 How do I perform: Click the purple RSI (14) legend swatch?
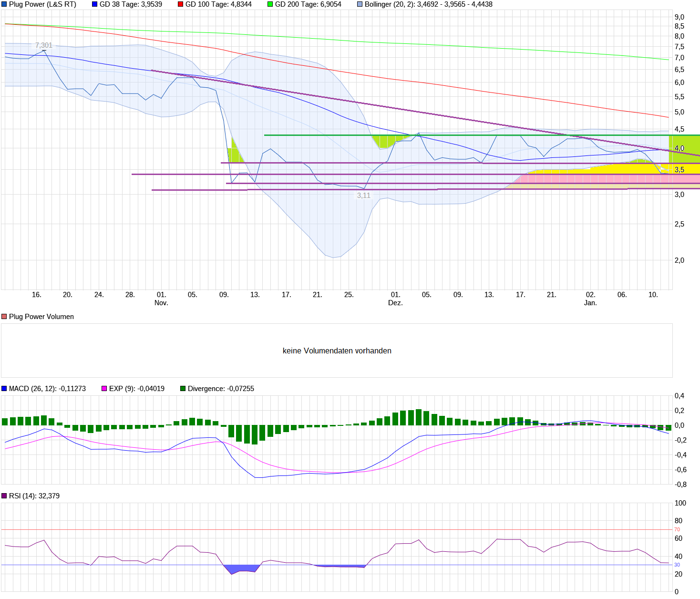click(4, 496)
